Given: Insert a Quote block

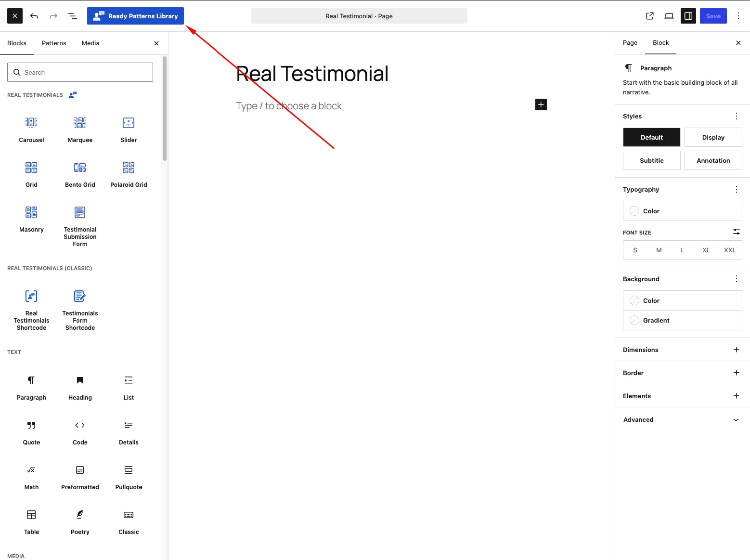Looking at the screenshot, I should [x=31, y=432].
